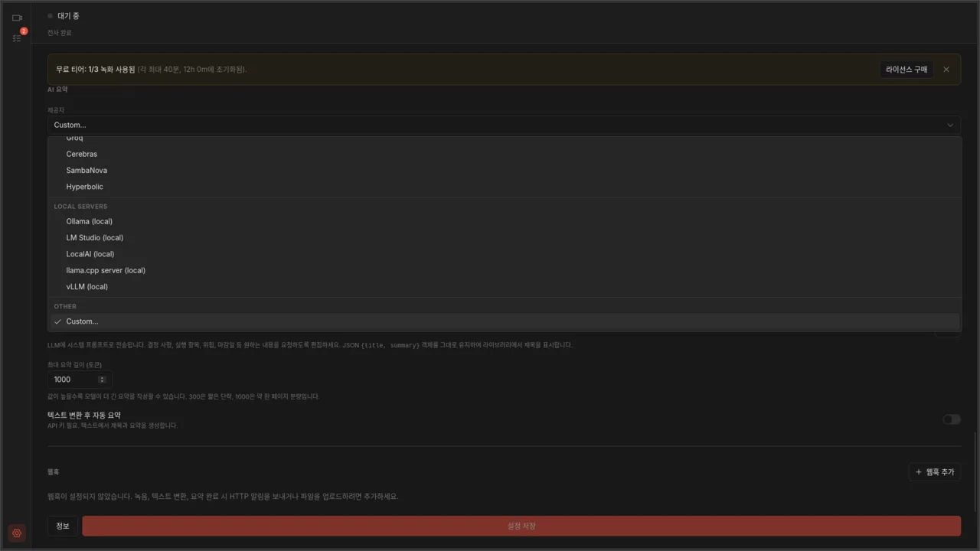Click the plus icon on webhook add button
This screenshot has width=980, height=551.
919,472
